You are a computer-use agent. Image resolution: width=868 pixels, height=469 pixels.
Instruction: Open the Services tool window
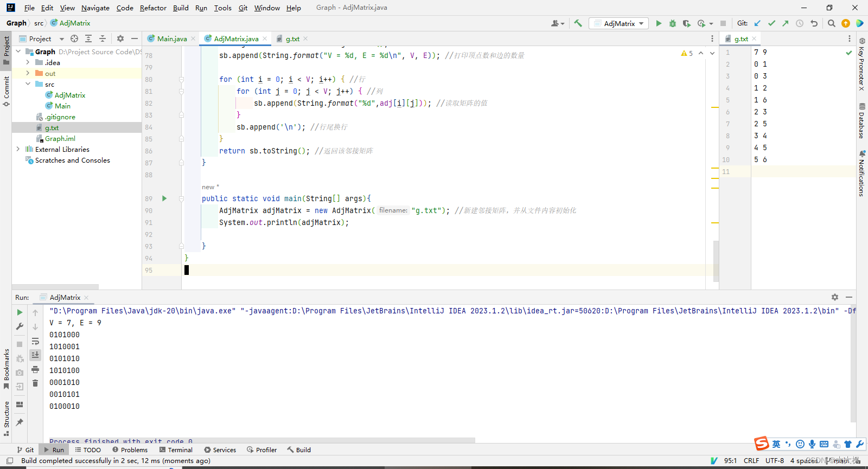(220, 449)
